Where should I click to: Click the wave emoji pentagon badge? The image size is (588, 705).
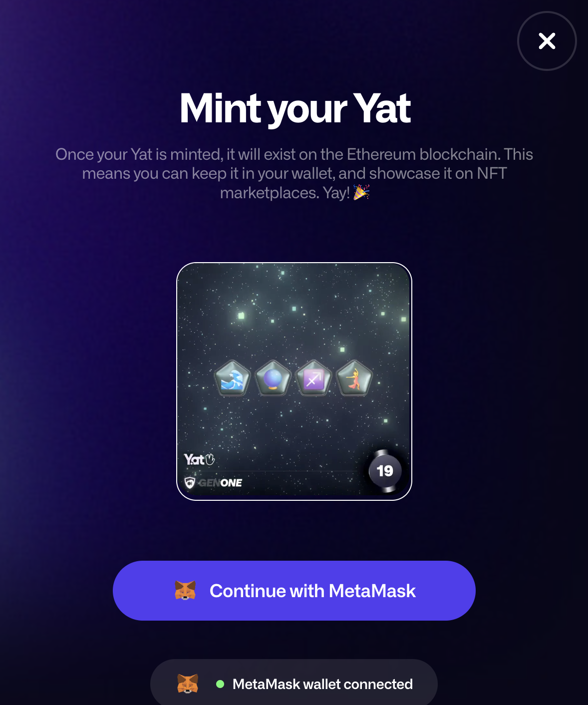[x=232, y=378]
